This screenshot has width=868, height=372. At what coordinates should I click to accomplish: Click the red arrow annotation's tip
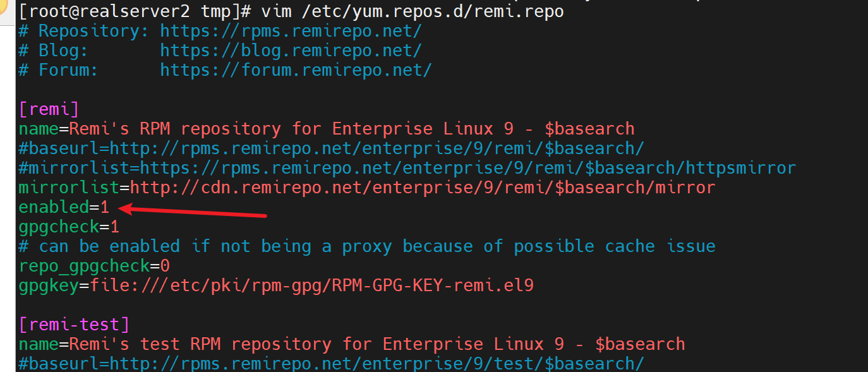[x=121, y=207]
